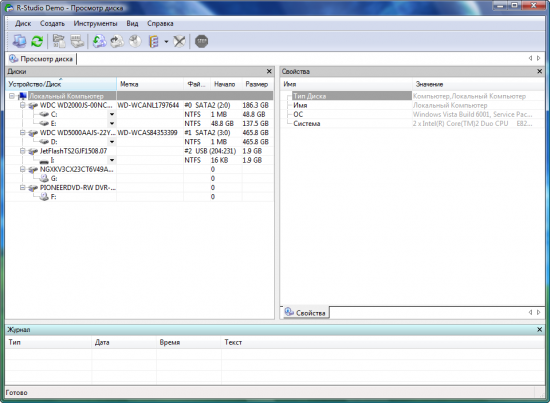Screen dimensions: 550x403
Task: Click the Open Drive Files toolbar icon
Action: [x=59, y=41]
